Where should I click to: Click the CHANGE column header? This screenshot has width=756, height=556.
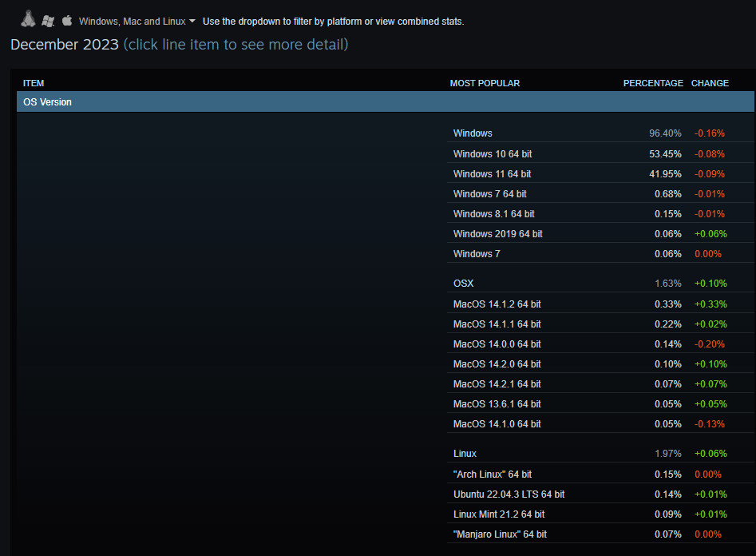click(710, 83)
